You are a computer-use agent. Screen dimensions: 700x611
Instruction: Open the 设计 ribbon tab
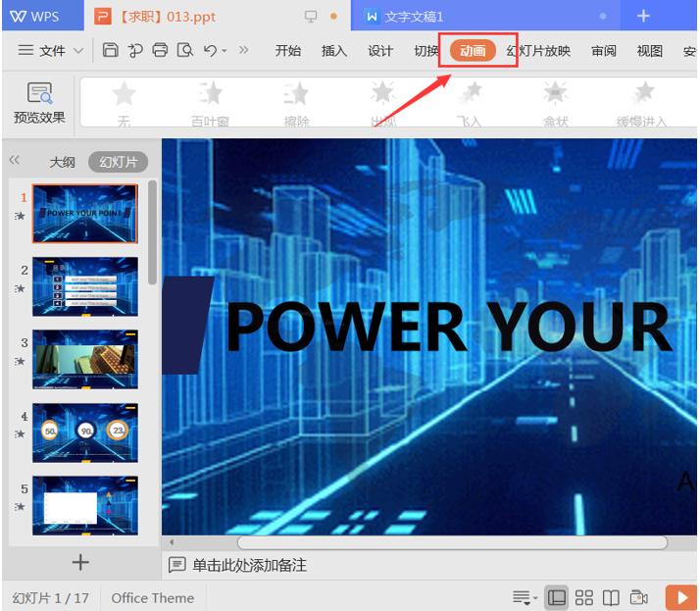coord(380,51)
